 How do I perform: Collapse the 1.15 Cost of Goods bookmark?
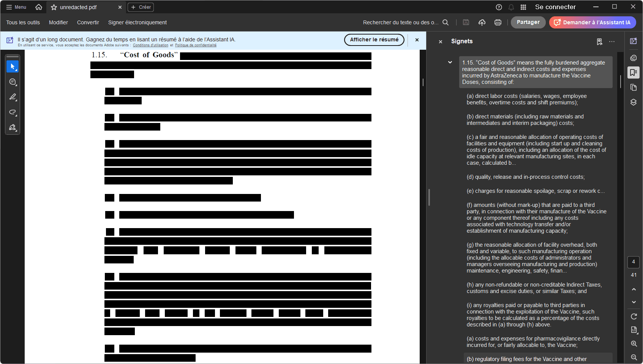tap(450, 62)
